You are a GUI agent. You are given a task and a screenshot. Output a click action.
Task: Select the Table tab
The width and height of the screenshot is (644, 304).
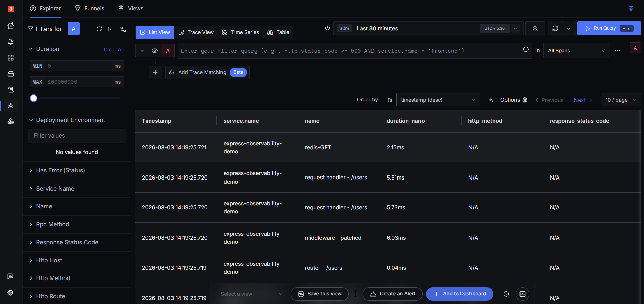pyautogui.click(x=278, y=32)
